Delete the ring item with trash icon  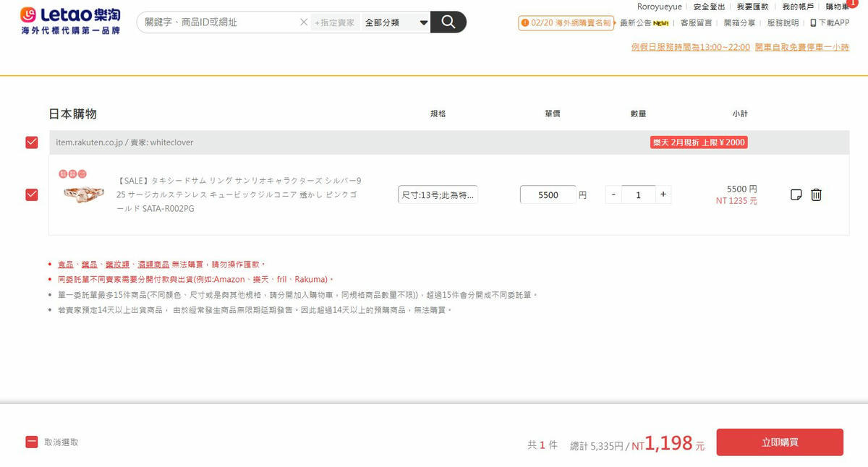[x=816, y=194]
